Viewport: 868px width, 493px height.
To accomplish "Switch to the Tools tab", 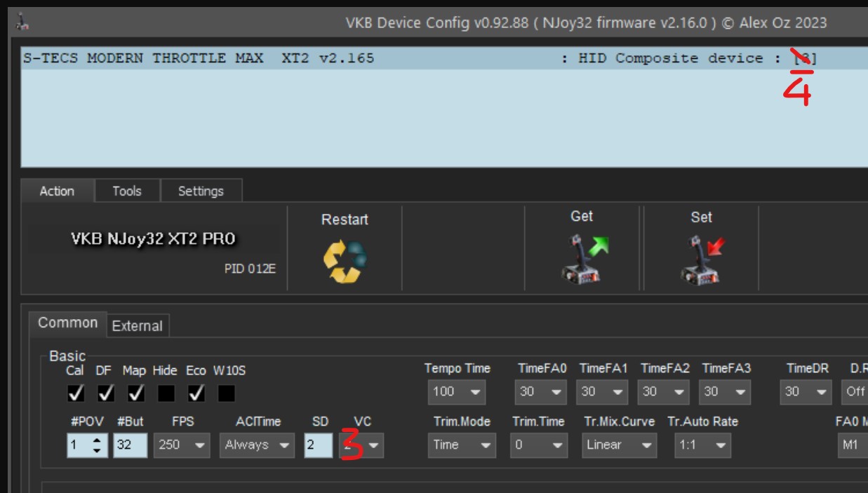I will pos(127,191).
